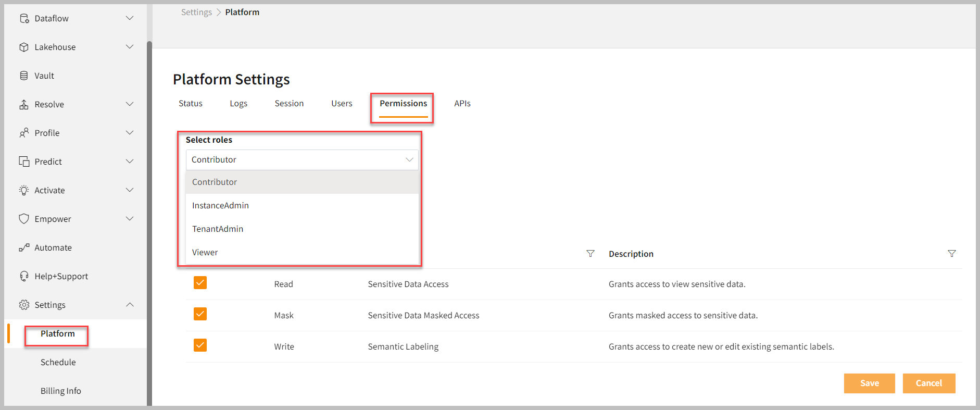Uncheck the Semantic Labeling Write checkbox

coord(200,345)
